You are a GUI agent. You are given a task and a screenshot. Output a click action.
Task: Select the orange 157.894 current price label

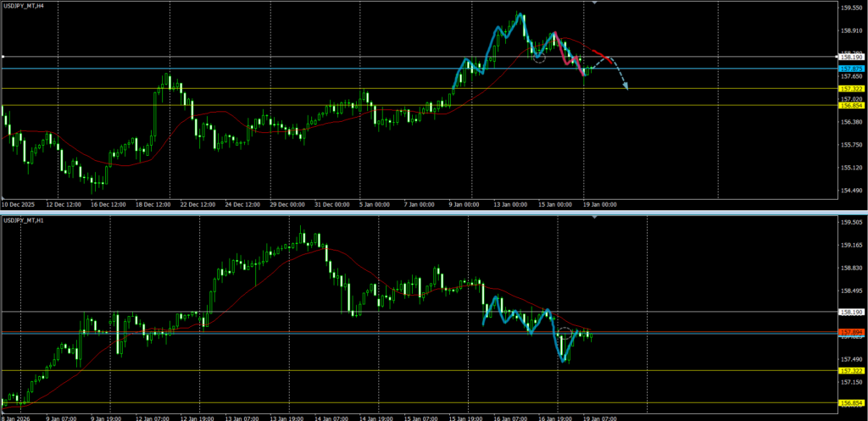(852, 331)
